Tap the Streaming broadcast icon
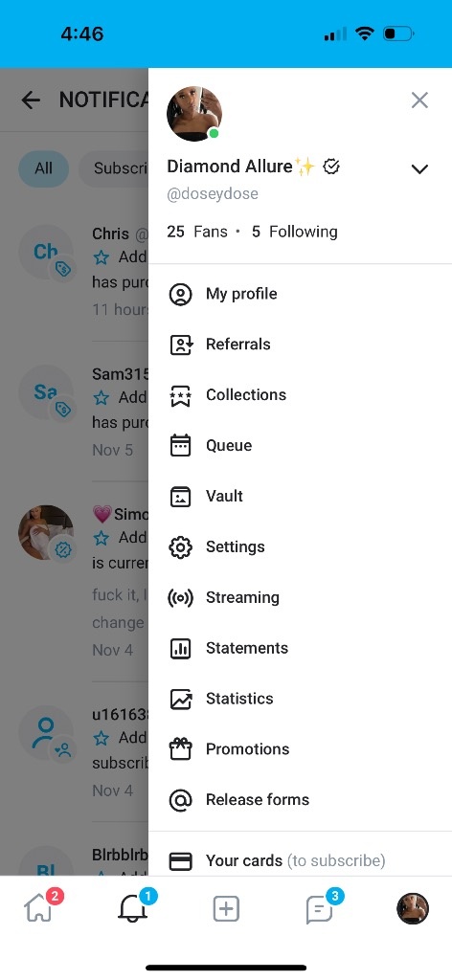 pos(181,597)
